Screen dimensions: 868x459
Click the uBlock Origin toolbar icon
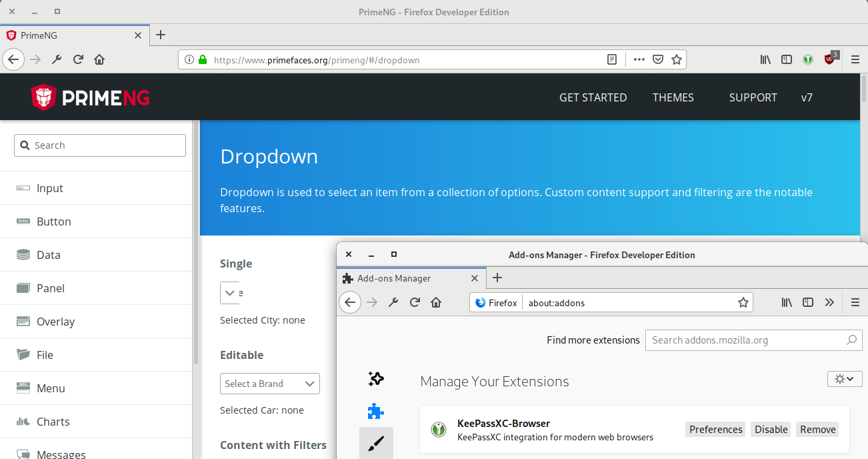pos(830,59)
